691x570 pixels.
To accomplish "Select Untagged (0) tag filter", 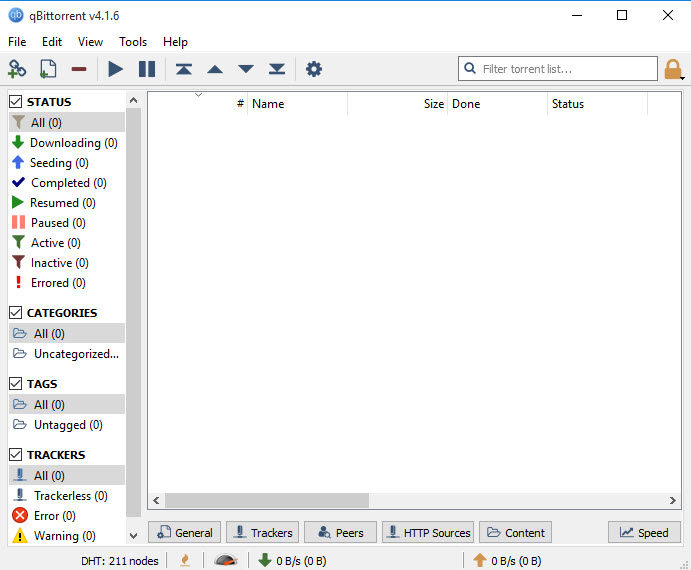I will click(67, 425).
